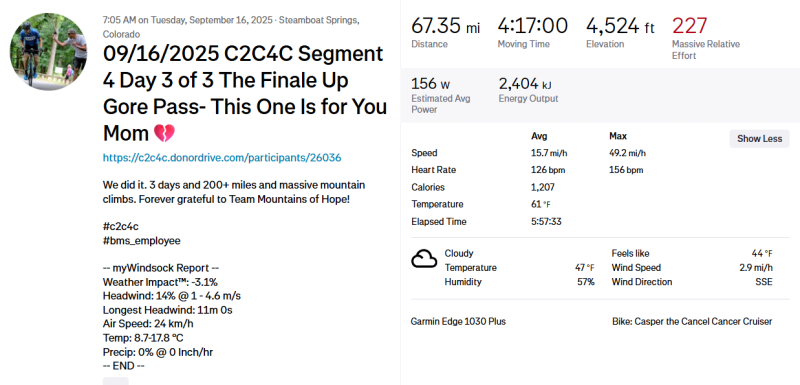Click the cloudy weather icon
Image resolution: width=800 pixels, height=385 pixels.
(x=424, y=259)
